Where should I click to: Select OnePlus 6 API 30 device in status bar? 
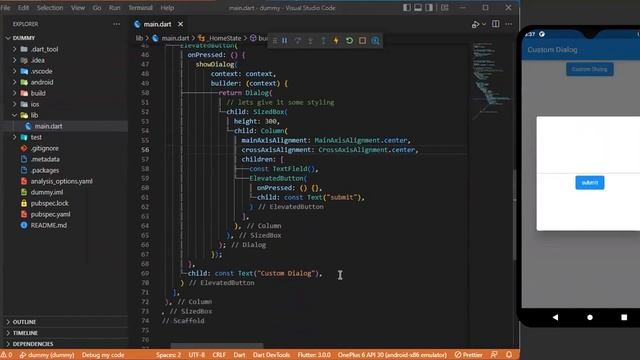tap(392, 355)
